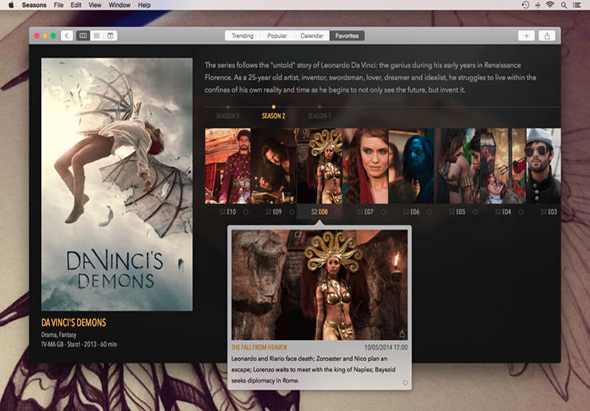The image size is (590, 411).
Task: Open S2 E10 episode thumbnail
Action: [228, 166]
